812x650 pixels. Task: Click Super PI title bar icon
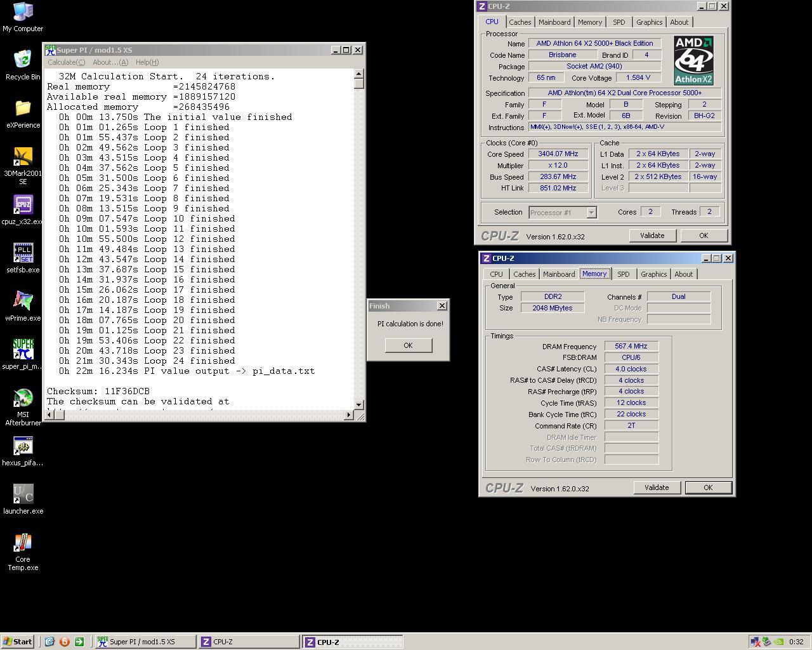[50, 50]
